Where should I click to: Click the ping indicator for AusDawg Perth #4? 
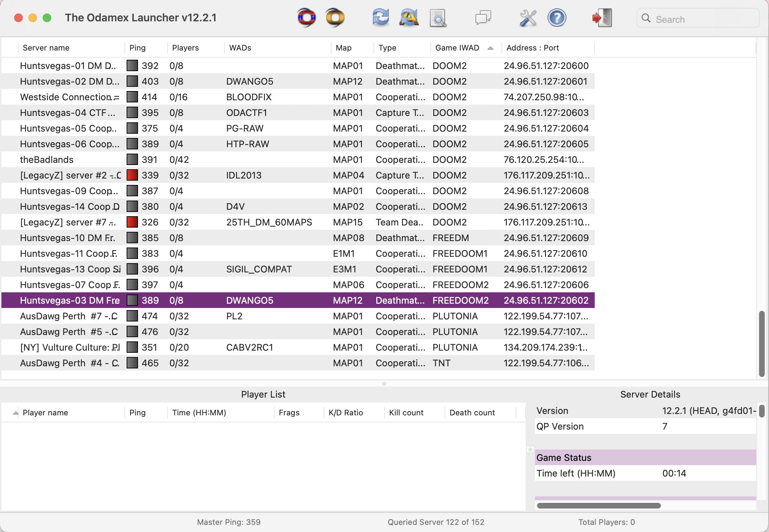(x=132, y=363)
